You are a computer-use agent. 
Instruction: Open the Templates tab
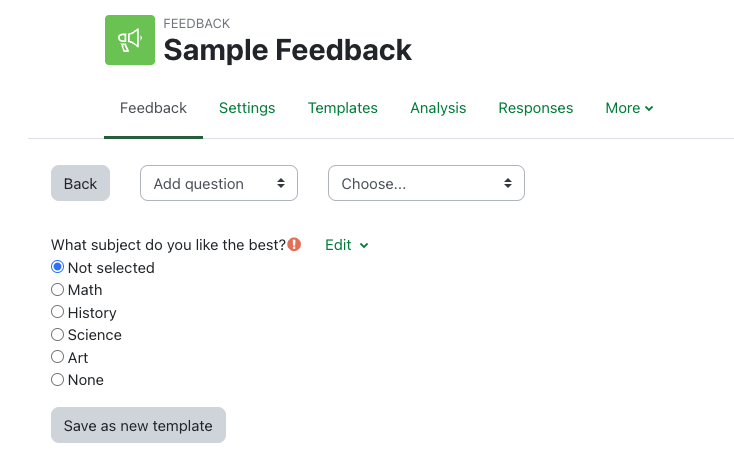point(343,108)
